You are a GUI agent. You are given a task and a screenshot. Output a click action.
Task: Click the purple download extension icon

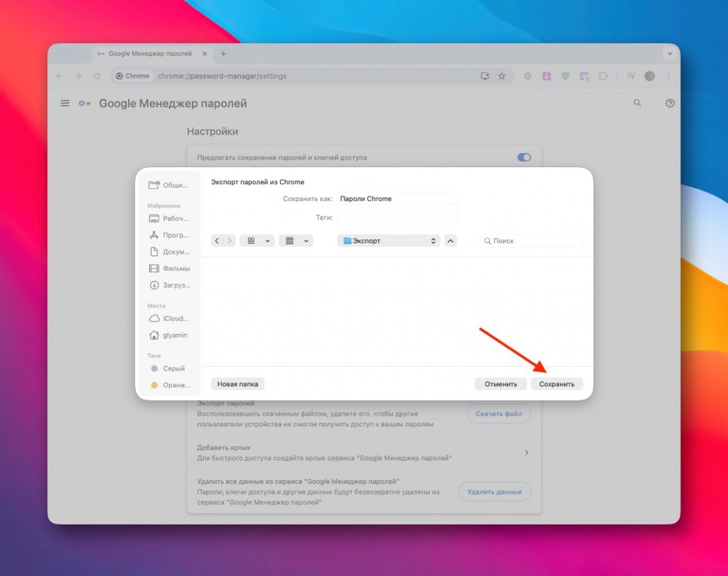click(547, 76)
